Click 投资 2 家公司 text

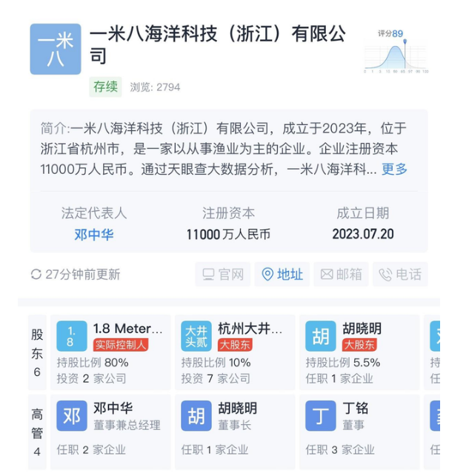point(91,378)
